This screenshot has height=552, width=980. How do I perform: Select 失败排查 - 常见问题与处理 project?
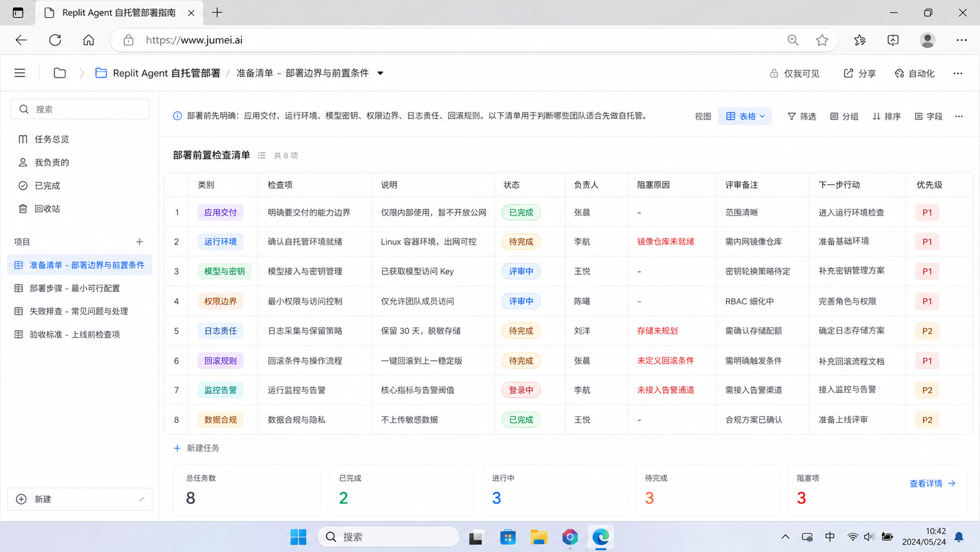pos(80,311)
